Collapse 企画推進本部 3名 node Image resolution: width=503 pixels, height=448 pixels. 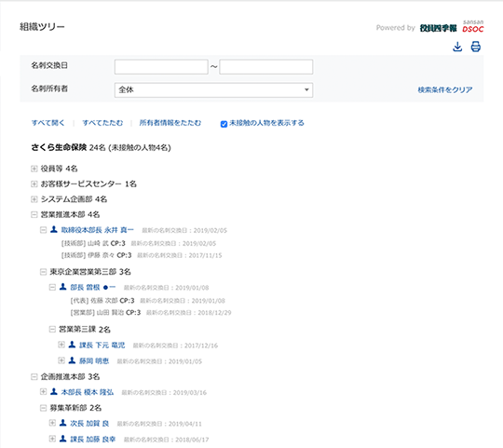(34, 377)
